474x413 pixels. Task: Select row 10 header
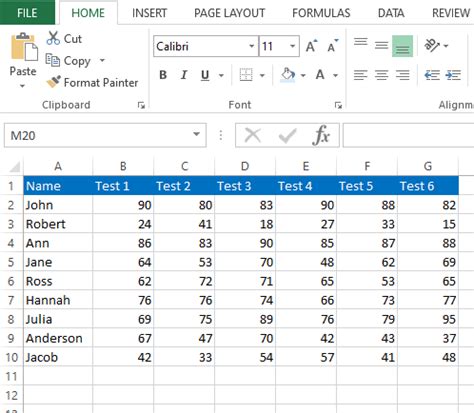click(x=11, y=357)
